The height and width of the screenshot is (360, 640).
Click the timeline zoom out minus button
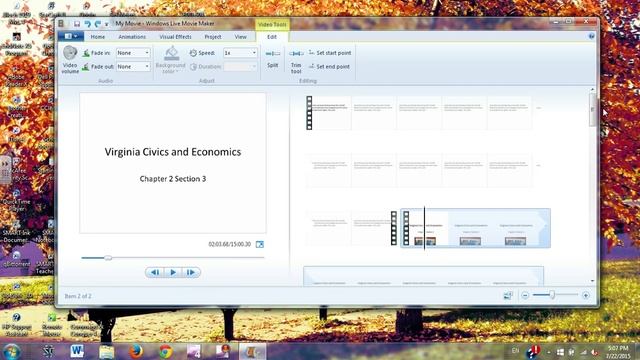pos(525,295)
